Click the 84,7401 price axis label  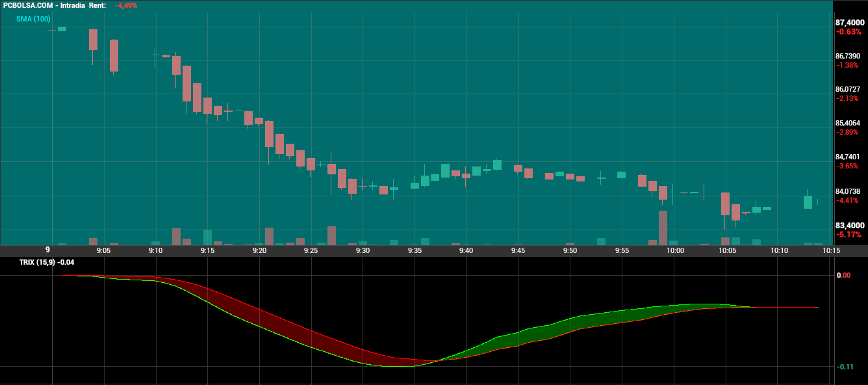848,157
